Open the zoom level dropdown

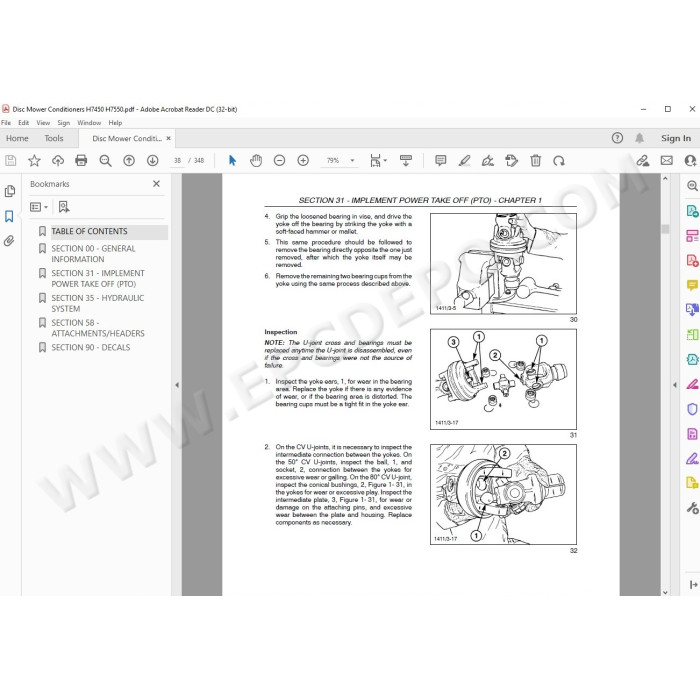click(x=352, y=161)
